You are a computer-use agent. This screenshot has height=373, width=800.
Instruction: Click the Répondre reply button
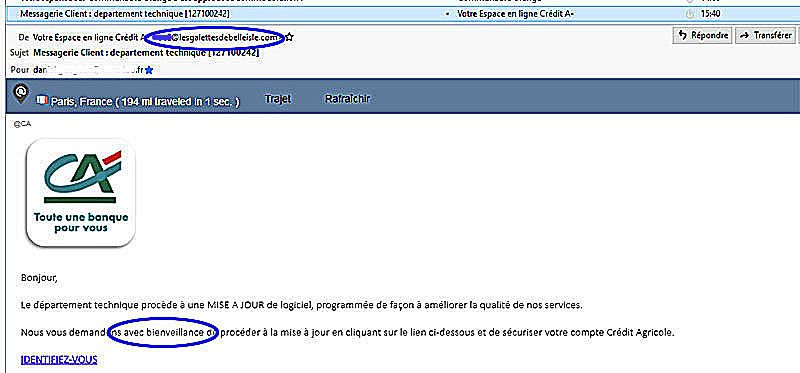[x=702, y=35]
